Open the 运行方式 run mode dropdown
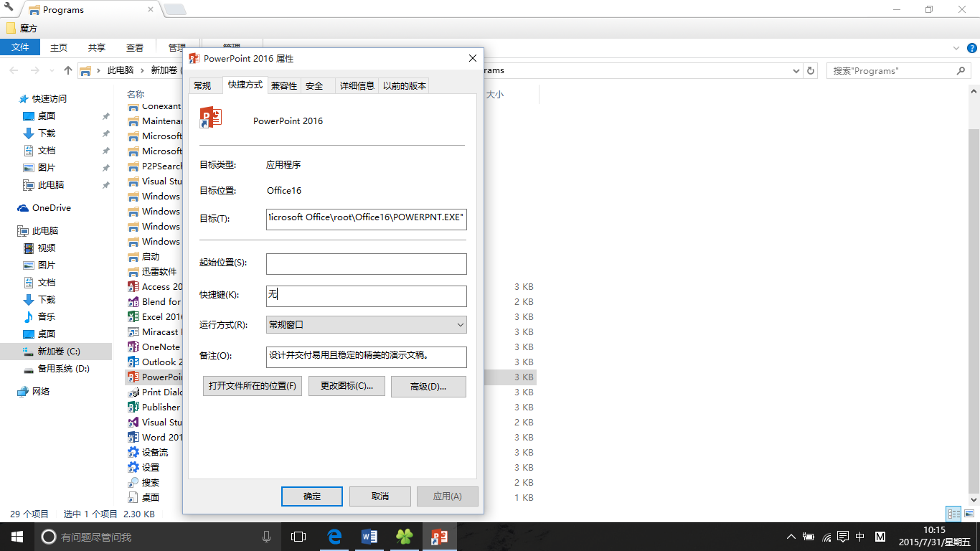Screen dimensions: 980x551 pos(366,324)
